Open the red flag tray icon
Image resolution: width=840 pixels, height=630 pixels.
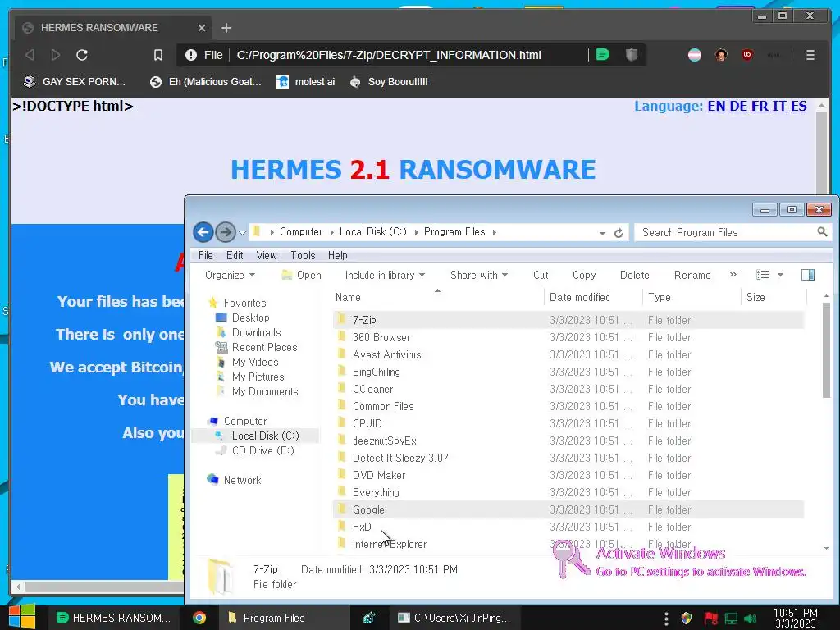711,619
